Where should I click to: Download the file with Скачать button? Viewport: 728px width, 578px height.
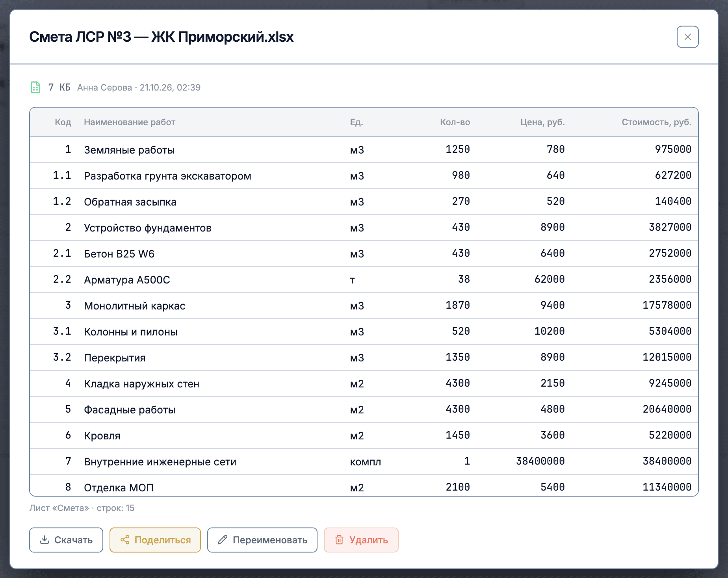(x=66, y=540)
